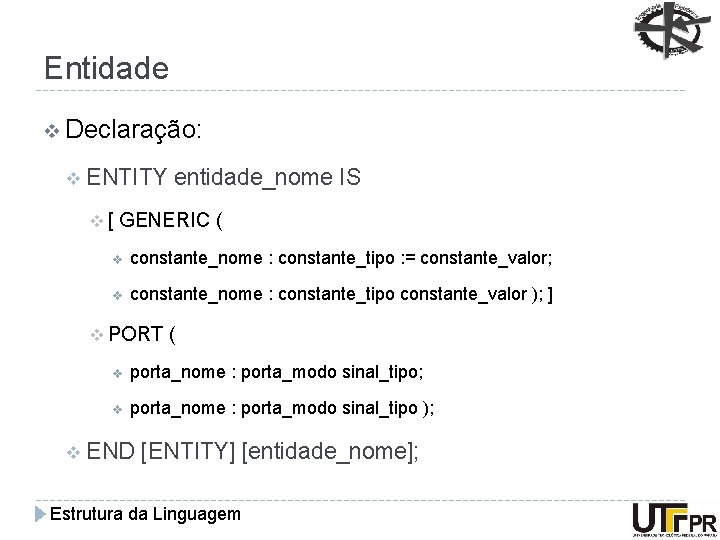The image size is (720, 540).
Task: Click bullet beside ENTITY entidade_nome IS
Action: [73, 178]
